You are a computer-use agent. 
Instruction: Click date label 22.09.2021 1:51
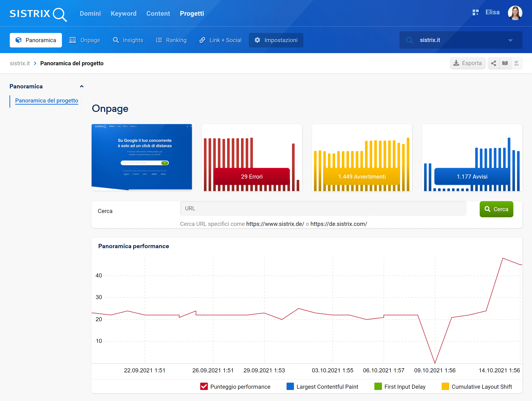(x=144, y=370)
